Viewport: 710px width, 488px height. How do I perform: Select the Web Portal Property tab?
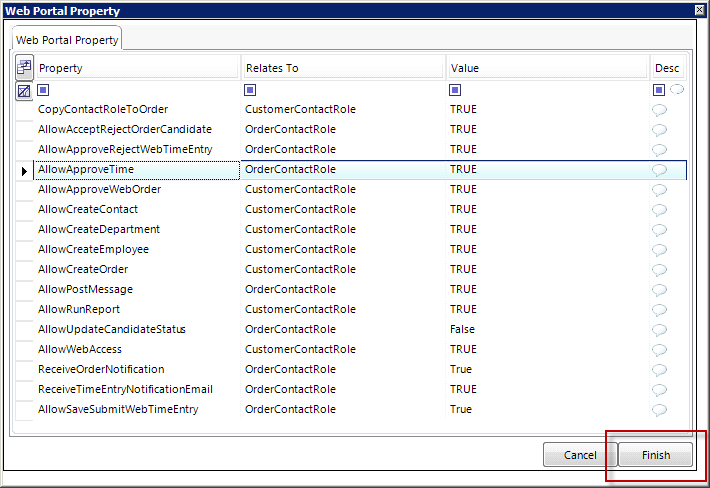[67, 40]
